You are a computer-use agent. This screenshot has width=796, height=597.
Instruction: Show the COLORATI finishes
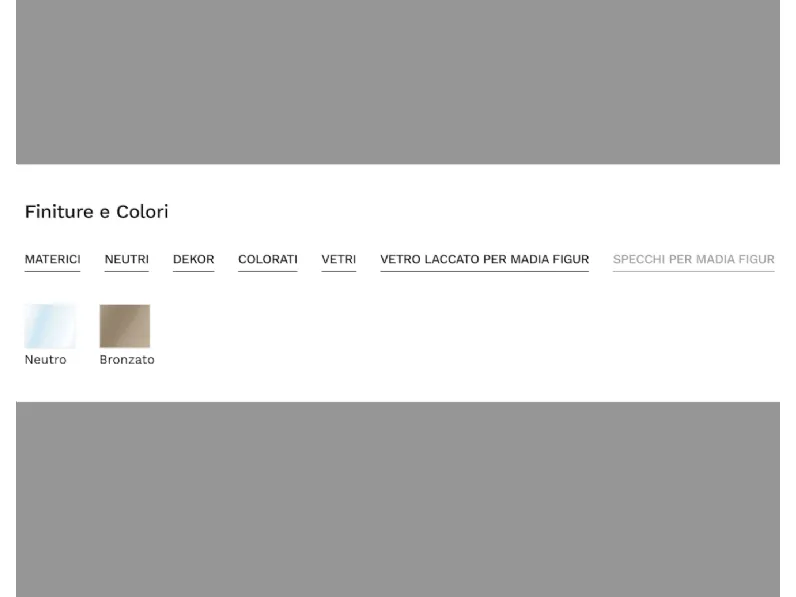(x=268, y=259)
